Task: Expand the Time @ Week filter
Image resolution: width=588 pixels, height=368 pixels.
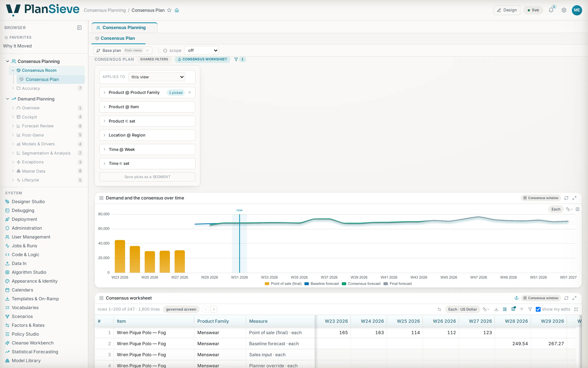Action: coord(147,150)
